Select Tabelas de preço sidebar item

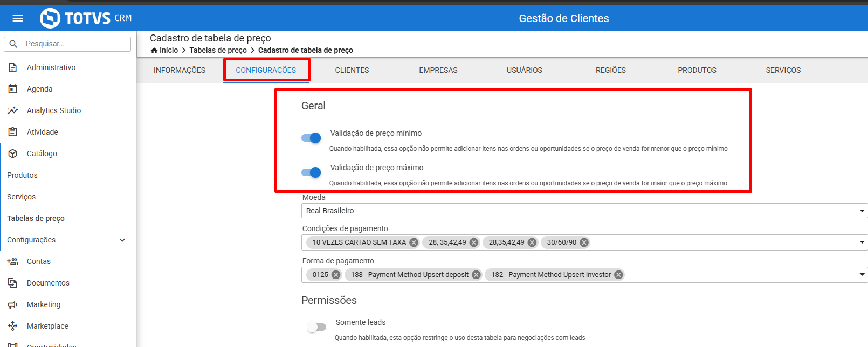pyautogui.click(x=36, y=218)
